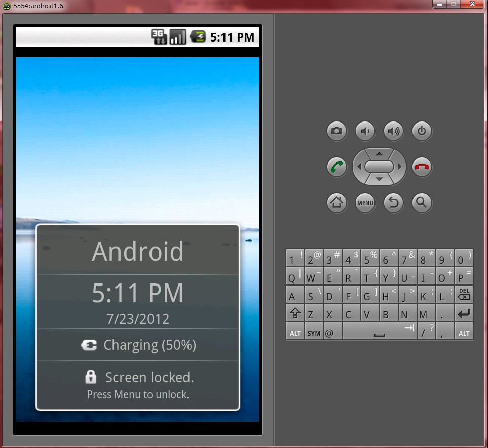Click the MENU button to unlock screen
488x448 pixels.
365,202
